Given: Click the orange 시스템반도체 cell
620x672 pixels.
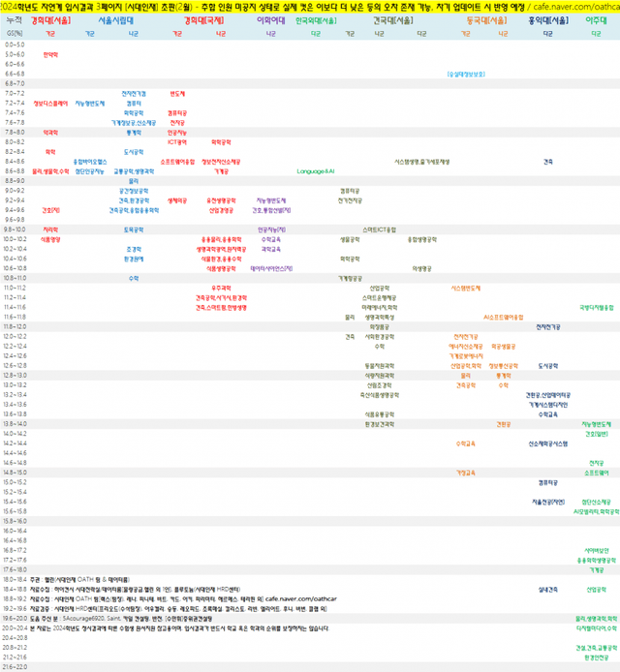Looking at the screenshot, I should pyautogui.click(x=467, y=287).
